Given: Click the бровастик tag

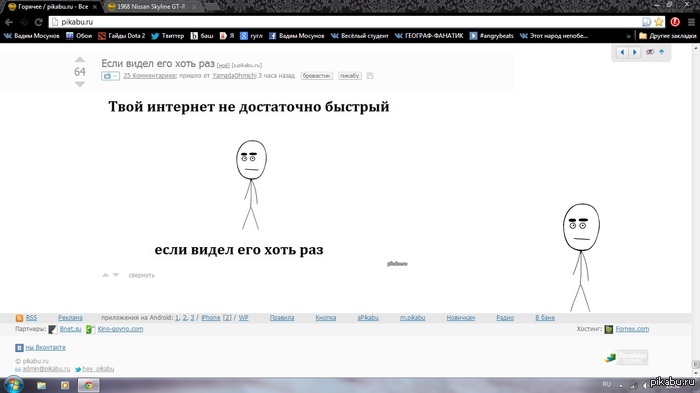Looking at the screenshot, I should pyautogui.click(x=317, y=75).
